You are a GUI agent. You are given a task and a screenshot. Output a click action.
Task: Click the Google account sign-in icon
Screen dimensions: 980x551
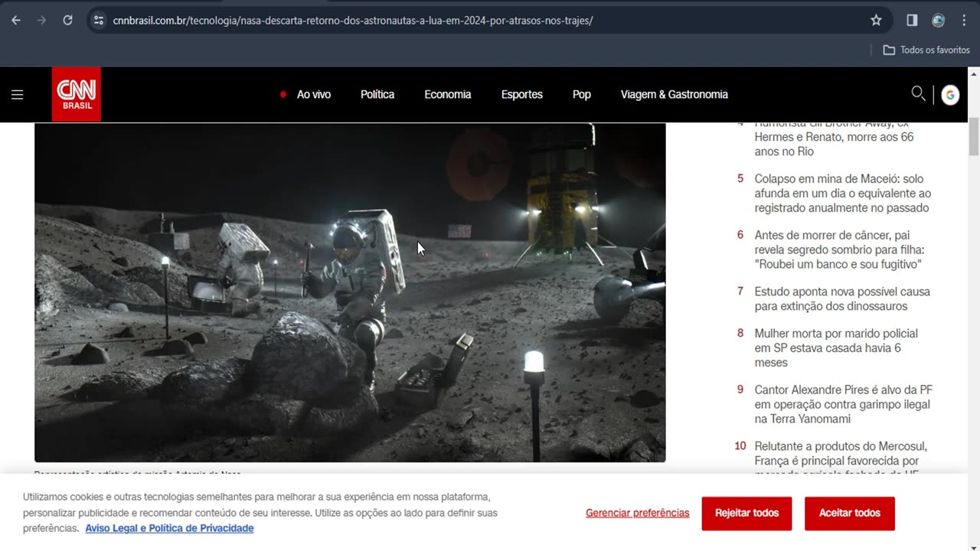coord(950,95)
